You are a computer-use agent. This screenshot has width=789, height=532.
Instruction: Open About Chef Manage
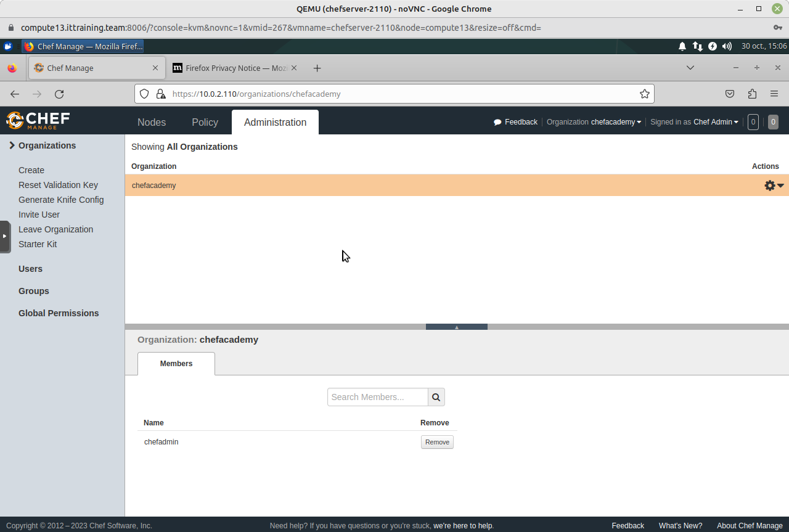(x=750, y=526)
